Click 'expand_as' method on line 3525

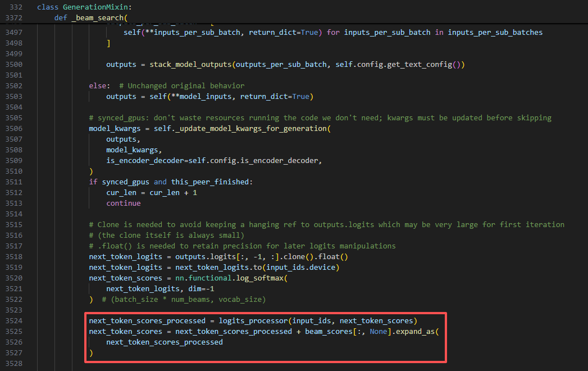point(415,332)
